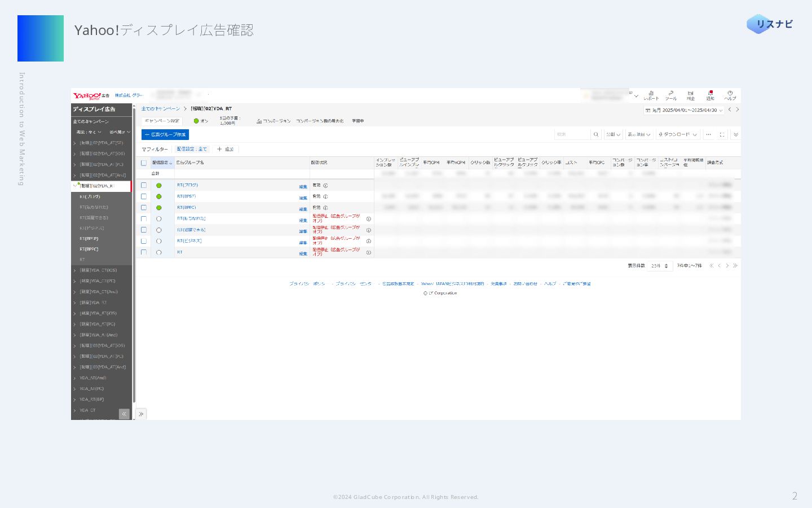This screenshot has height=508, width=812.
Task: Open the ヘルプ help icon
Action: (x=730, y=95)
